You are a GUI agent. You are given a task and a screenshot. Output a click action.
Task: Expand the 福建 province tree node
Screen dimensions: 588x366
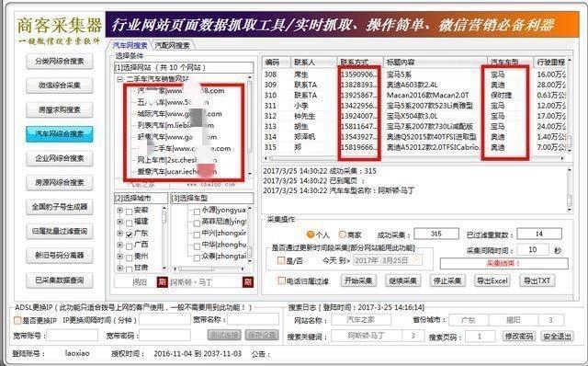119,222
